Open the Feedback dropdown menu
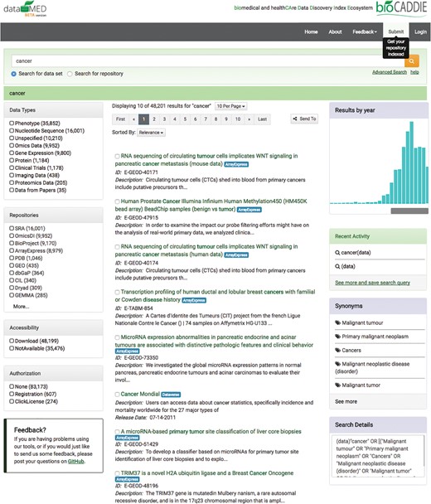This screenshot has height=504, width=431. pyautogui.click(x=365, y=31)
